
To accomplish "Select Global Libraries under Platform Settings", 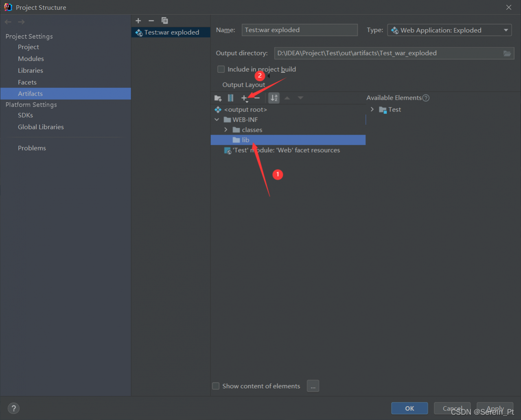I will (x=41, y=127).
